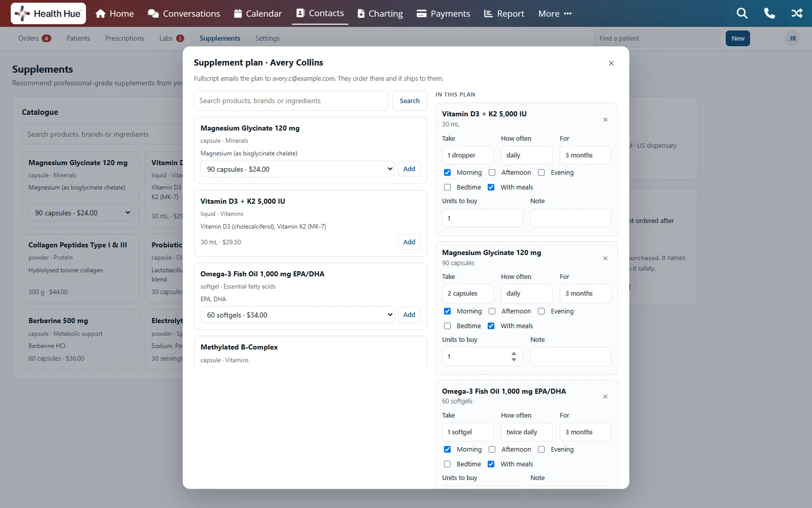Open Omega-3 Fish Oil size dropdown

(297, 315)
